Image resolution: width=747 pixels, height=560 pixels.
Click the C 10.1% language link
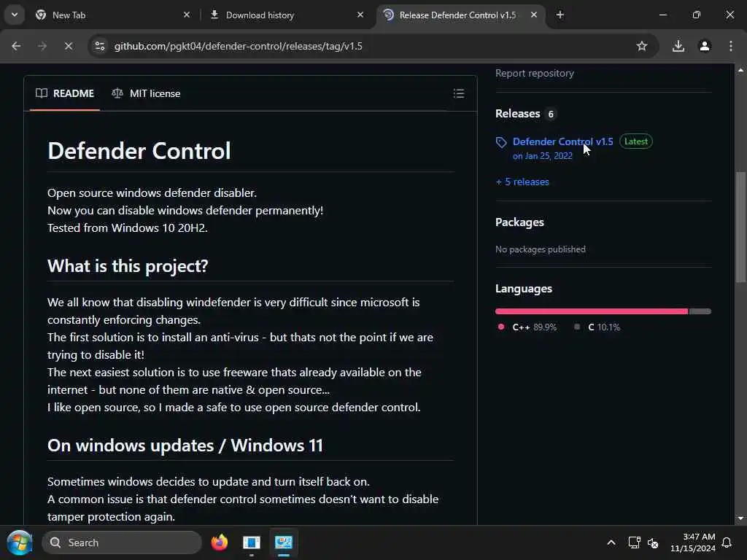click(x=597, y=327)
